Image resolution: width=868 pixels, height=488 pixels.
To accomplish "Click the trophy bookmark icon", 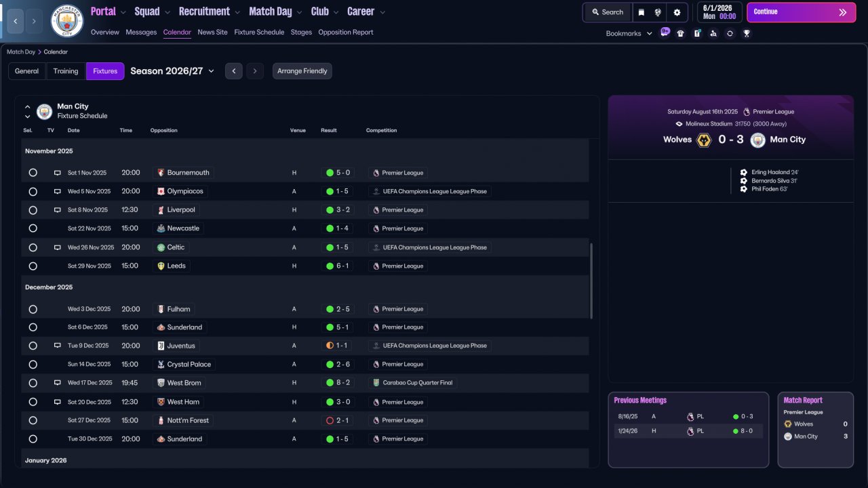I will [x=747, y=33].
